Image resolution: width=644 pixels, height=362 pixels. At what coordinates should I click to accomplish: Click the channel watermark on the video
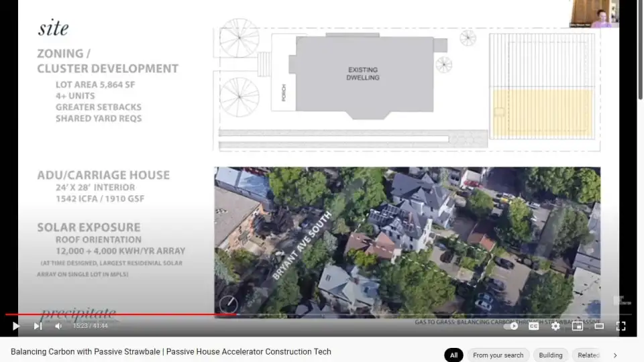[621, 301]
